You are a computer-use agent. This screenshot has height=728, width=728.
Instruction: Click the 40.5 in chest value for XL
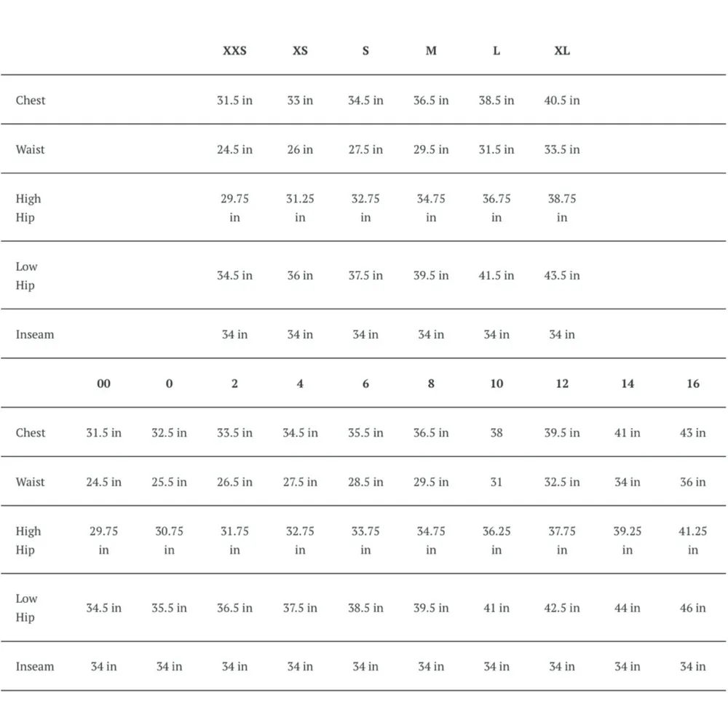[562, 100]
